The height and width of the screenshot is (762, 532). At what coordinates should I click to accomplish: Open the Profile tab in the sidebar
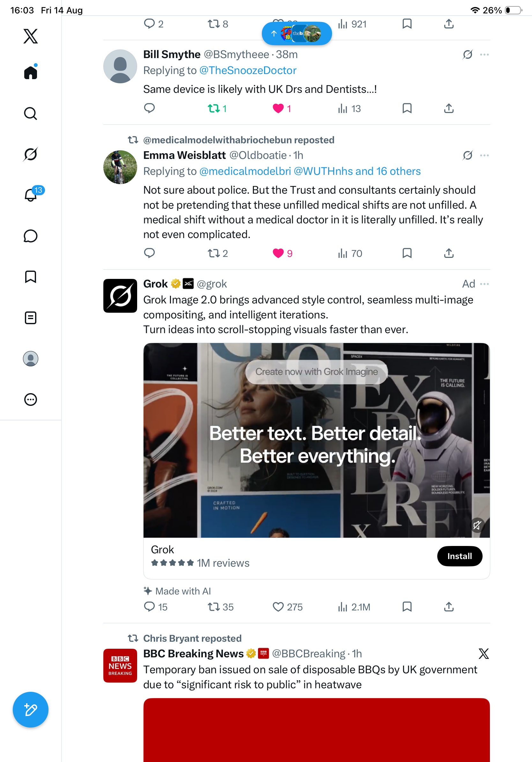(31, 358)
